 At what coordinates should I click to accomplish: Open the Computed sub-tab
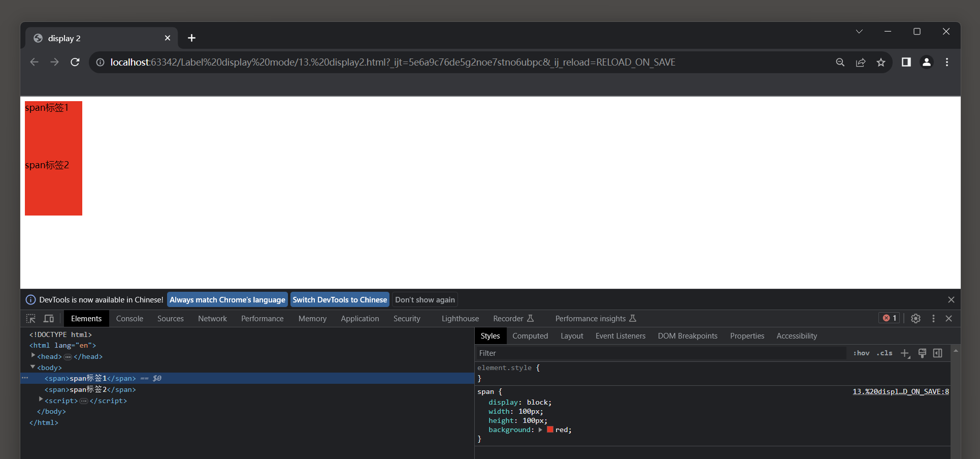click(x=530, y=336)
